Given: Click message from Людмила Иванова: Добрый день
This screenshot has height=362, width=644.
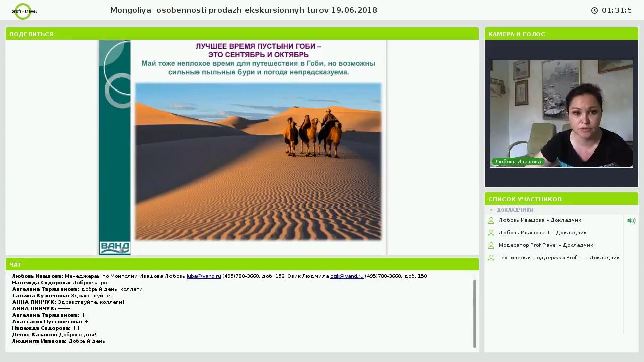Looking at the screenshot, I should click(x=58, y=341).
